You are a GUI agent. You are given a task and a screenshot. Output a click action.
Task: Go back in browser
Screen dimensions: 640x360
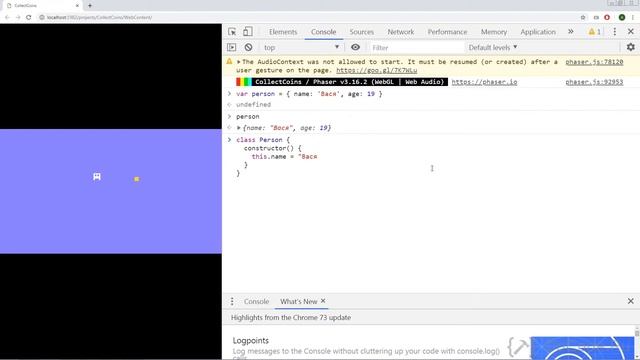[7, 17]
